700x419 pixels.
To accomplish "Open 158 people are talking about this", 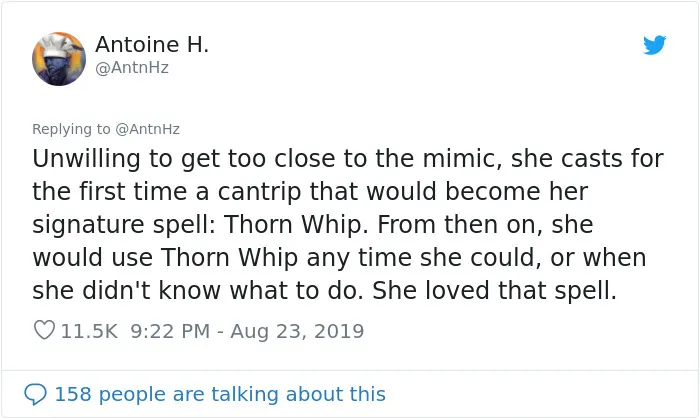I will point(220,394).
